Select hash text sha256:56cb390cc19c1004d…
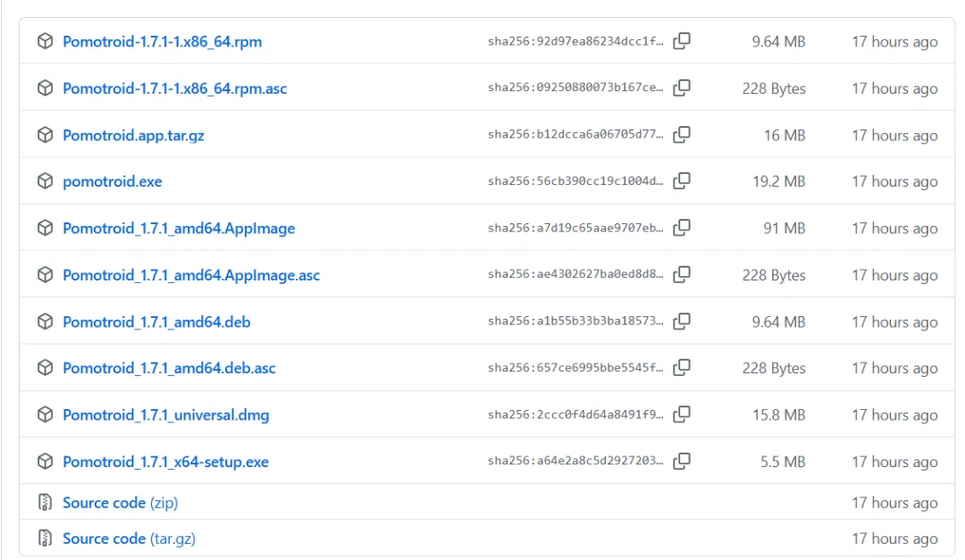 (x=575, y=181)
